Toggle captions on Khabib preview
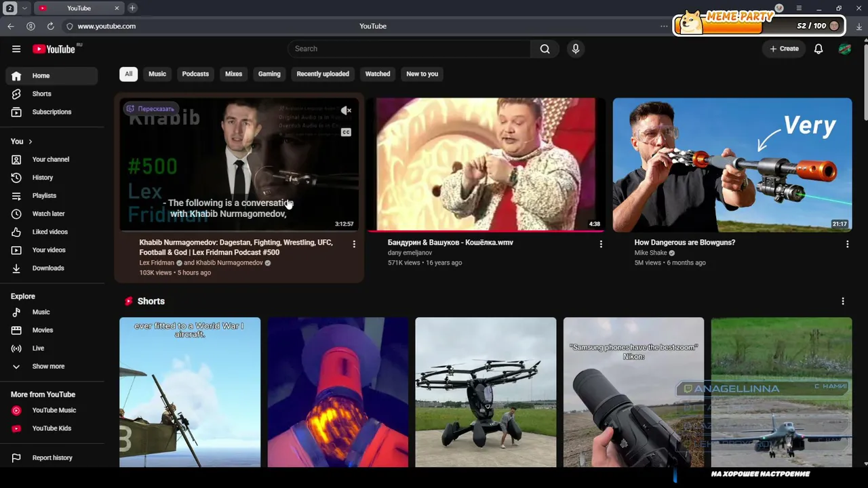Viewport: 868px width, 488px height. (x=346, y=132)
